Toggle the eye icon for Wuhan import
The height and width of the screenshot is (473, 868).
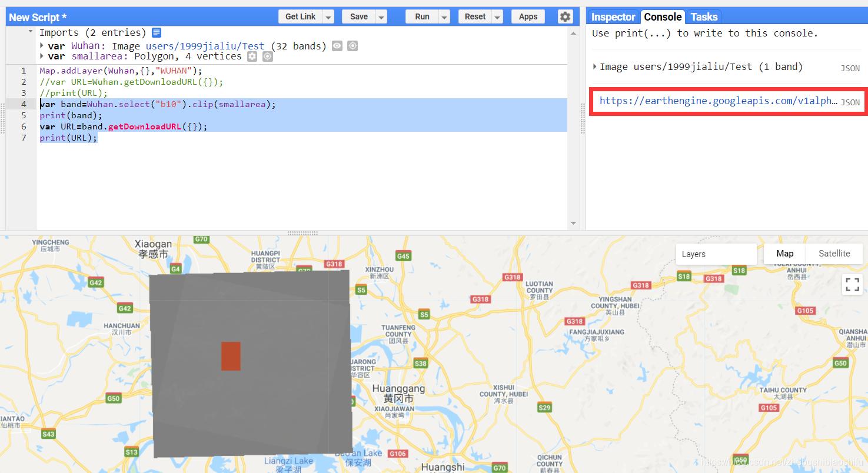[x=337, y=46]
